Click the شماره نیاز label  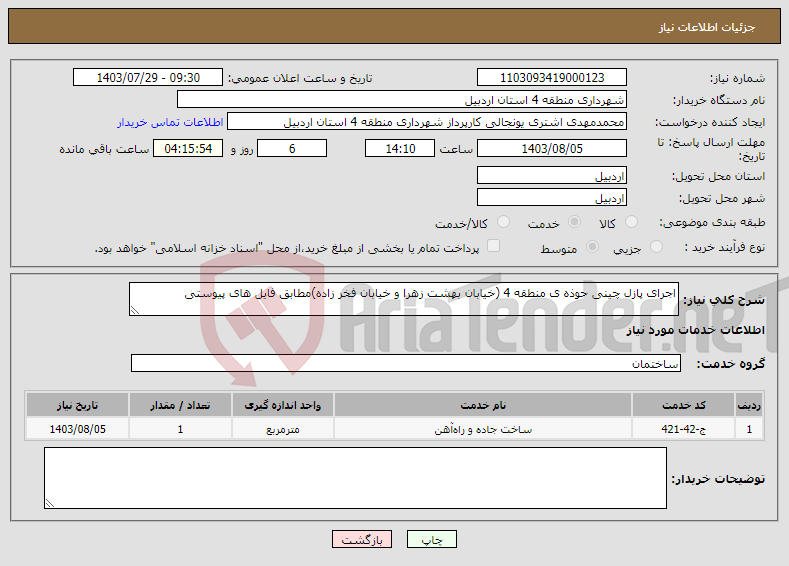[737, 78]
